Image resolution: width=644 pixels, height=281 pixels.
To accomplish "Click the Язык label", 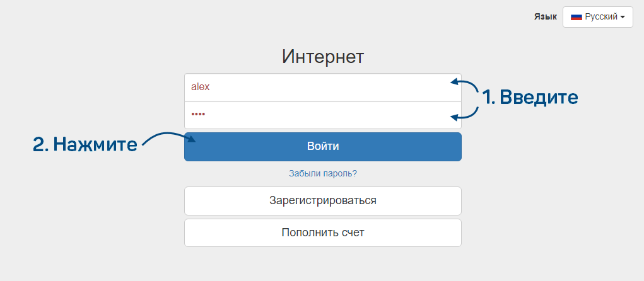I will point(545,17).
